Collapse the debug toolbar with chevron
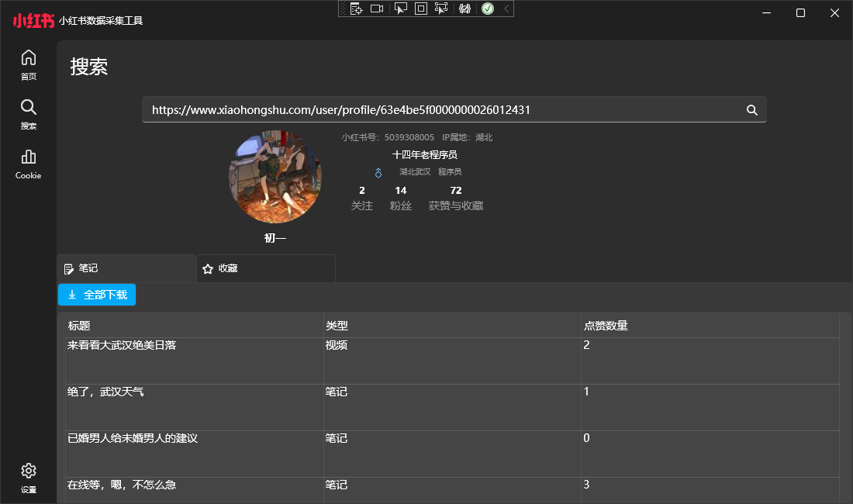 [506, 9]
